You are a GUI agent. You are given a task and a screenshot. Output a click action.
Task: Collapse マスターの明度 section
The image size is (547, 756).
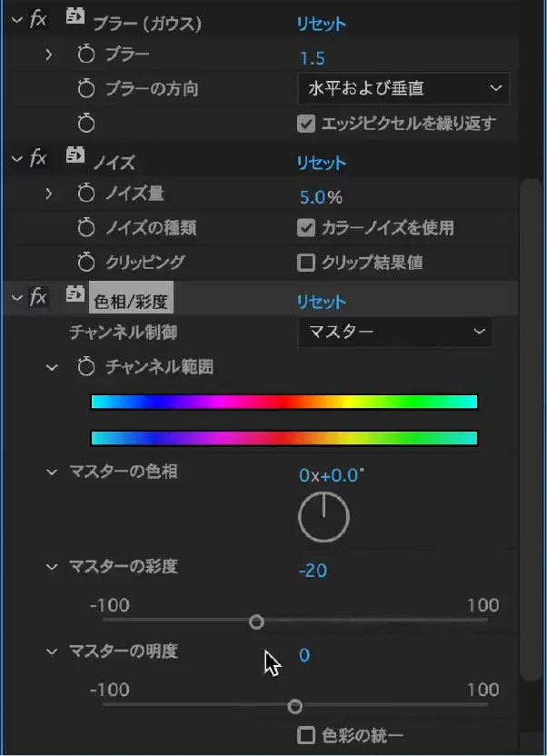tap(52, 652)
